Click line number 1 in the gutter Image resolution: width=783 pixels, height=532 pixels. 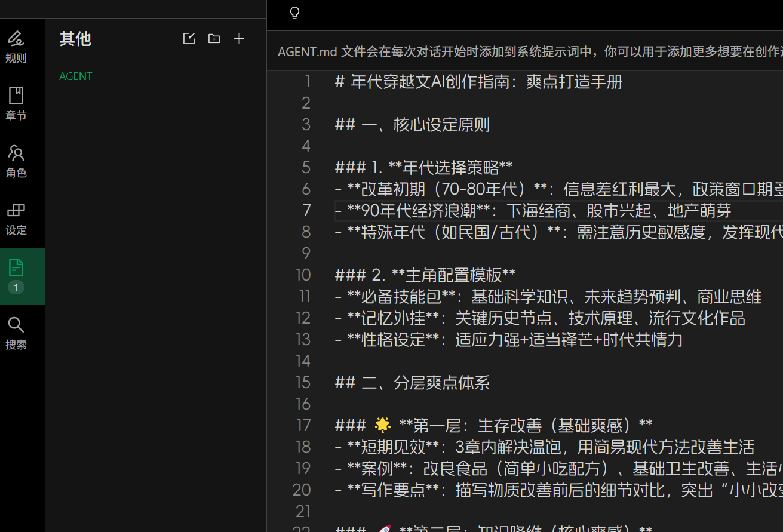tap(307, 82)
